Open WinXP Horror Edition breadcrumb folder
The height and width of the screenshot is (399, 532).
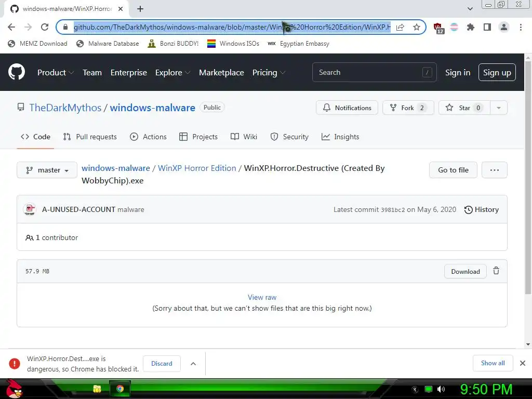(197, 168)
